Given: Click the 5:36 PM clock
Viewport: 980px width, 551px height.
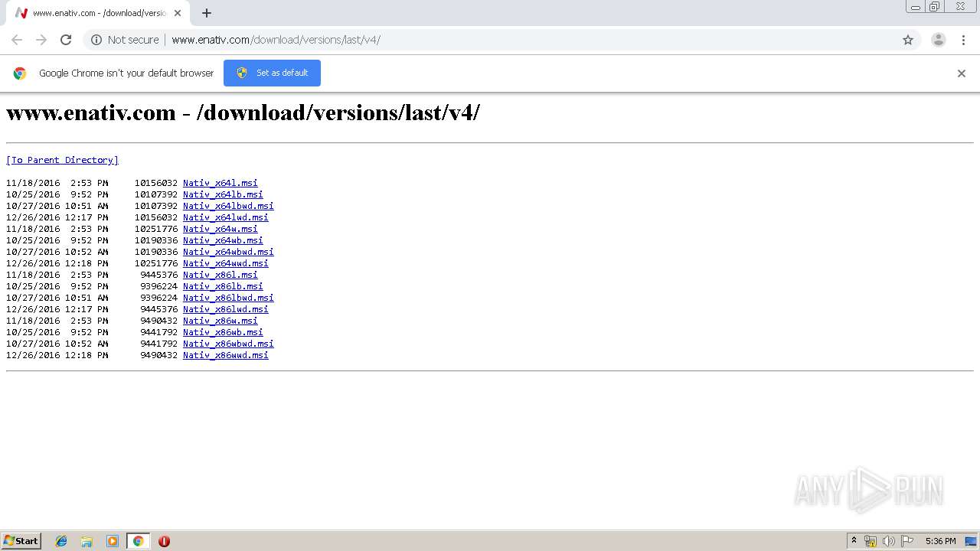Looking at the screenshot, I should pyautogui.click(x=940, y=541).
